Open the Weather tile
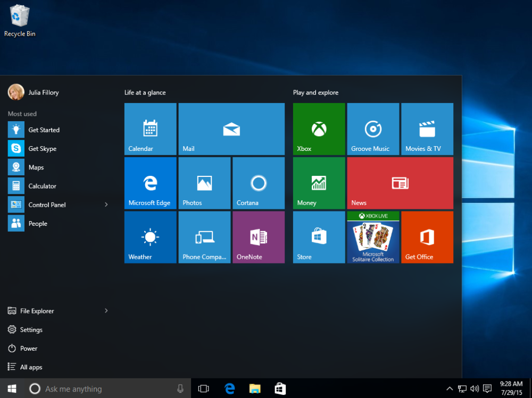The width and height of the screenshot is (532, 398). point(151,238)
